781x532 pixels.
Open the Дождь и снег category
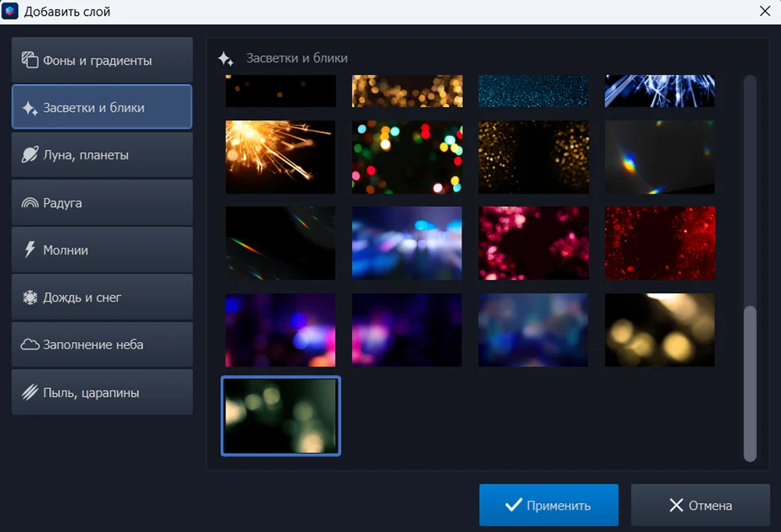point(102,297)
